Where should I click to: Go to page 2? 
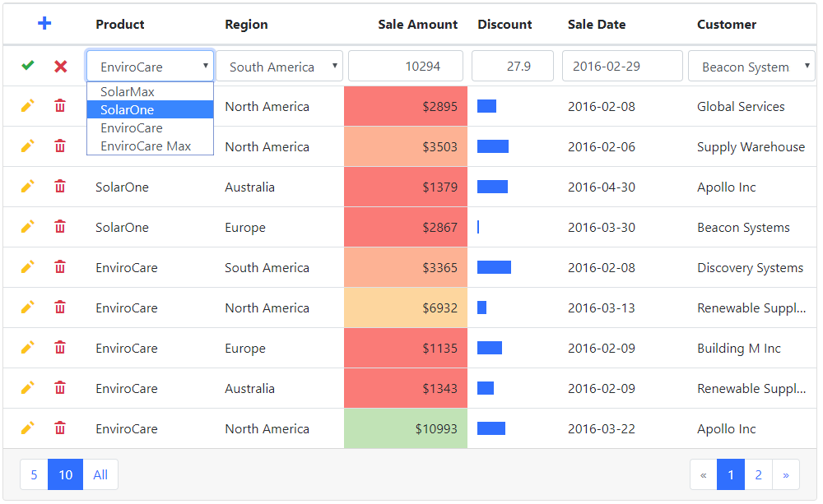[x=758, y=474]
